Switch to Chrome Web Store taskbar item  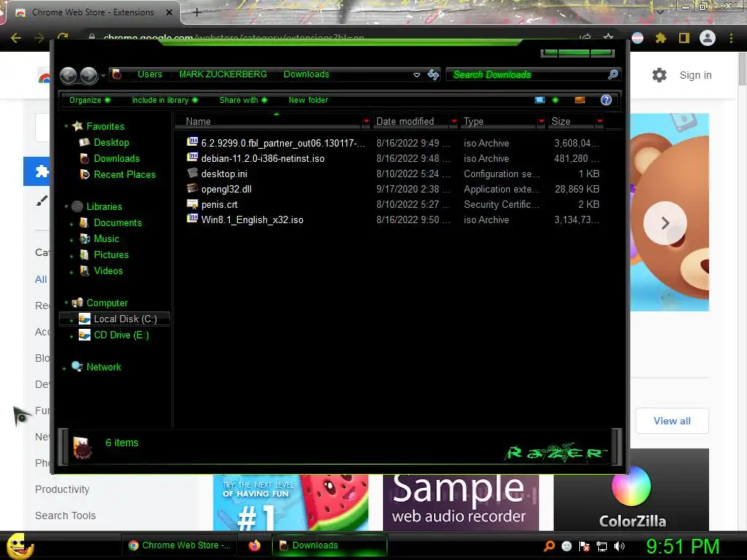coord(179,545)
